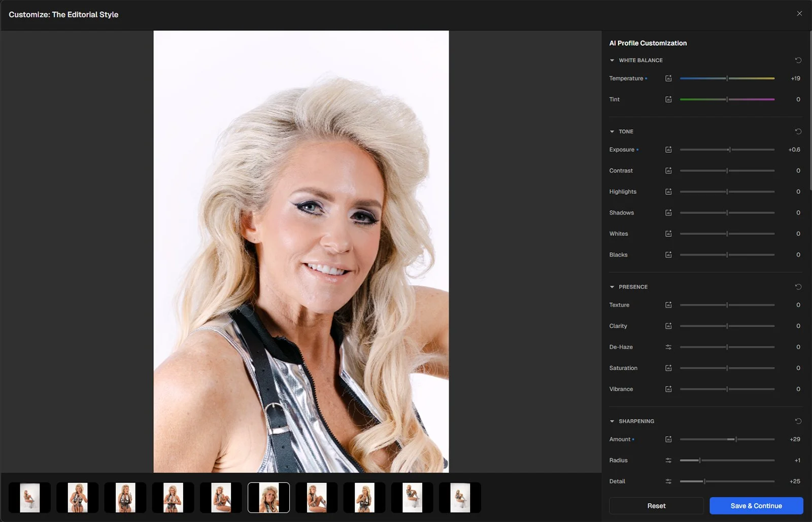Toggle AI adjustment icon for Blacks

point(668,255)
